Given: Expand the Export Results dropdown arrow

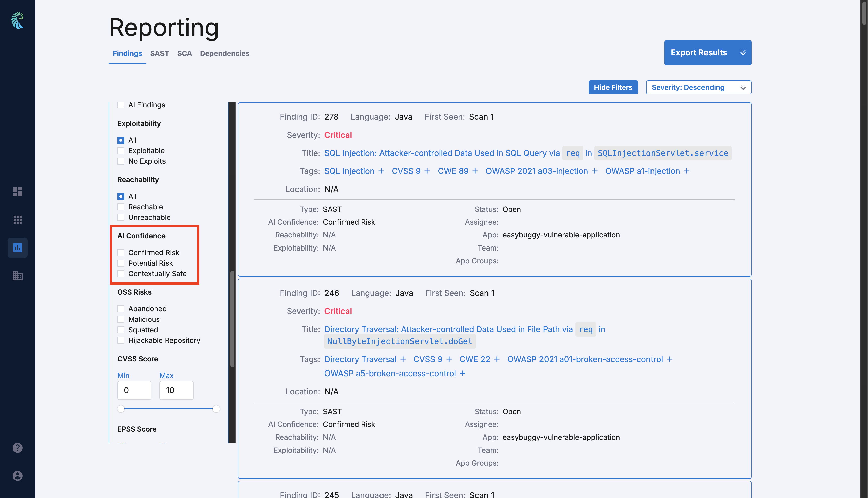Looking at the screenshot, I should (x=743, y=53).
